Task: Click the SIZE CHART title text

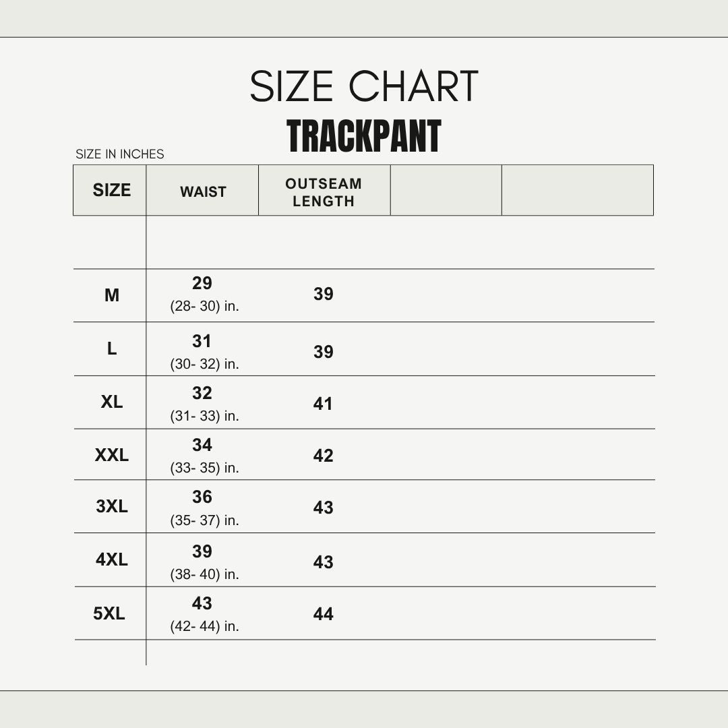Action: 364,86
